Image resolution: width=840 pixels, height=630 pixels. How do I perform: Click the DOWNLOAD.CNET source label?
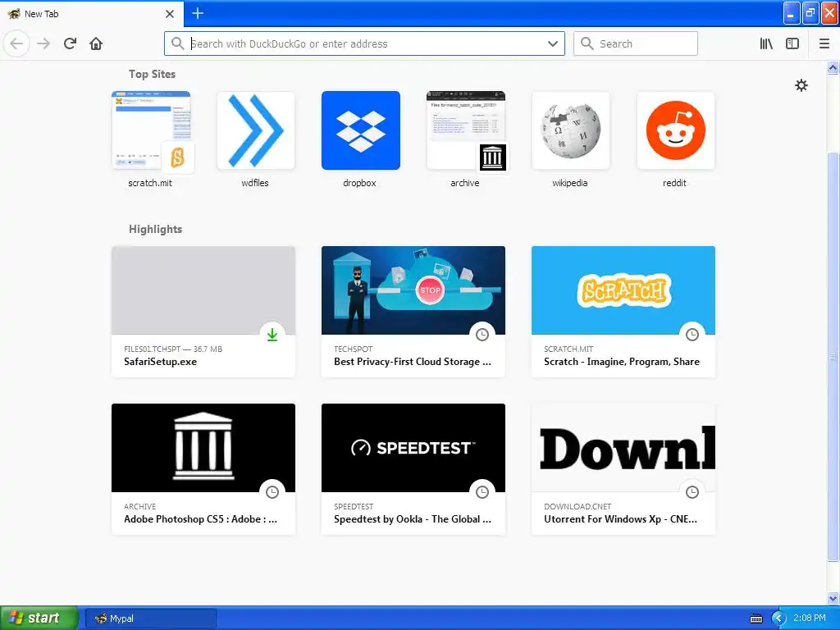tap(577, 506)
